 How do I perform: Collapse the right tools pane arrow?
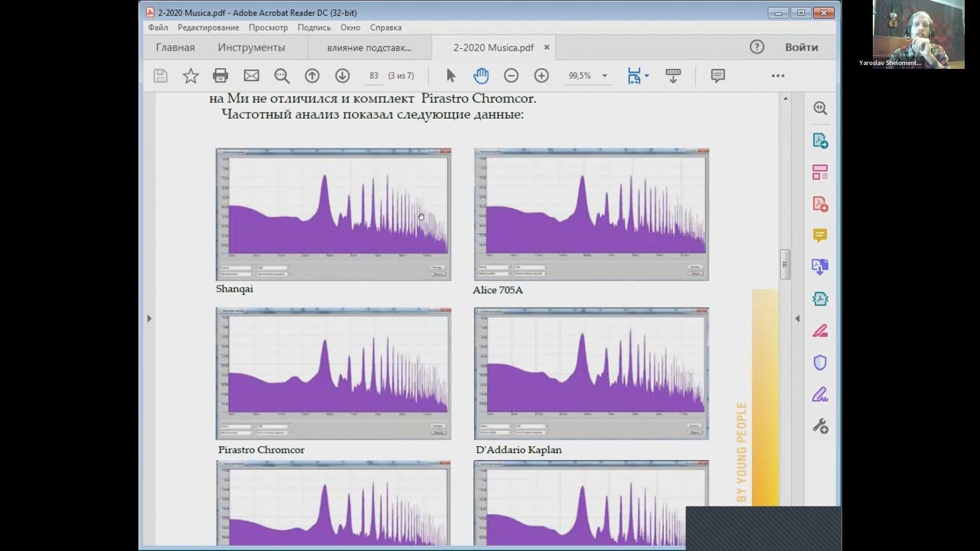[797, 318]
